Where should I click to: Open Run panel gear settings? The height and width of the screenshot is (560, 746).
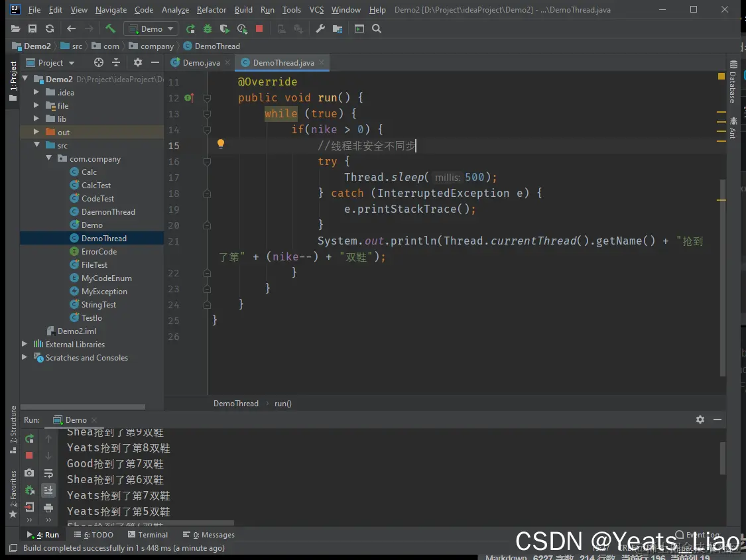(700, 420)
